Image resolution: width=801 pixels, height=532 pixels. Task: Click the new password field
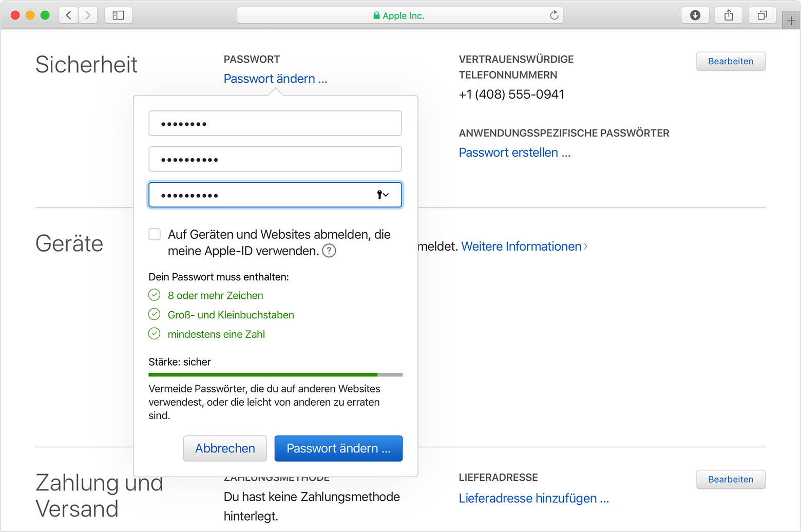[x=275, y=159]
